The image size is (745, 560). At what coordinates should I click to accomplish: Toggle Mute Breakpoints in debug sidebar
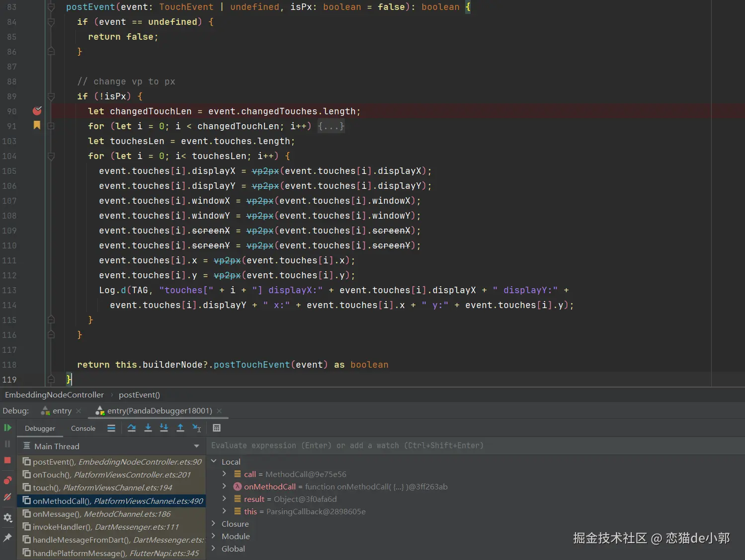pyautogui.click(x=7, y=497)
